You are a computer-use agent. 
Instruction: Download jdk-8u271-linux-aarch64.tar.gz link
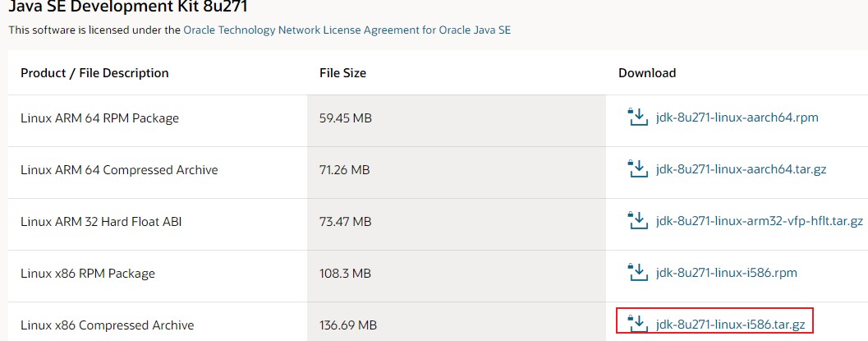click(x=741, y=168)
